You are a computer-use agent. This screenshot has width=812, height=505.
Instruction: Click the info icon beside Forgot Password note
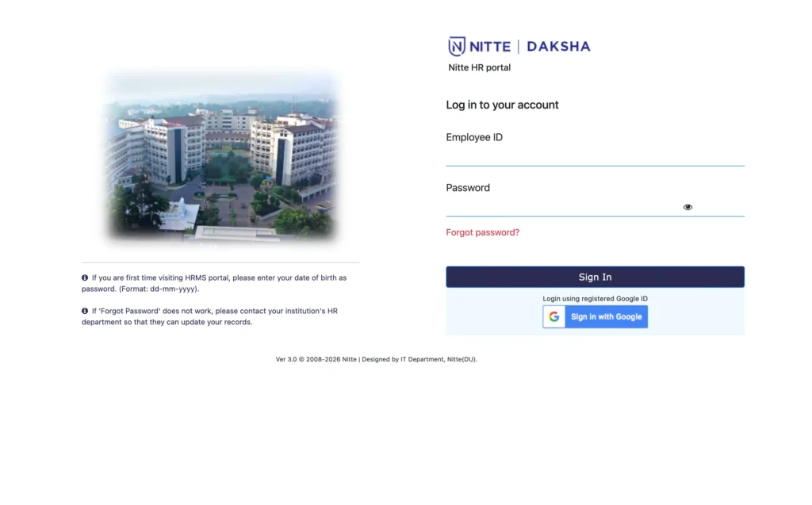point(85,311)
